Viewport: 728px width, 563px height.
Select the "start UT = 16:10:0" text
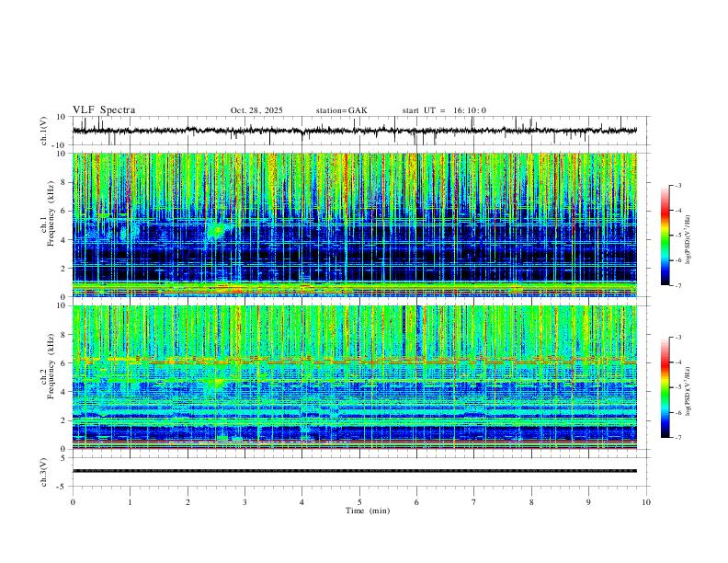click(444, 110)
